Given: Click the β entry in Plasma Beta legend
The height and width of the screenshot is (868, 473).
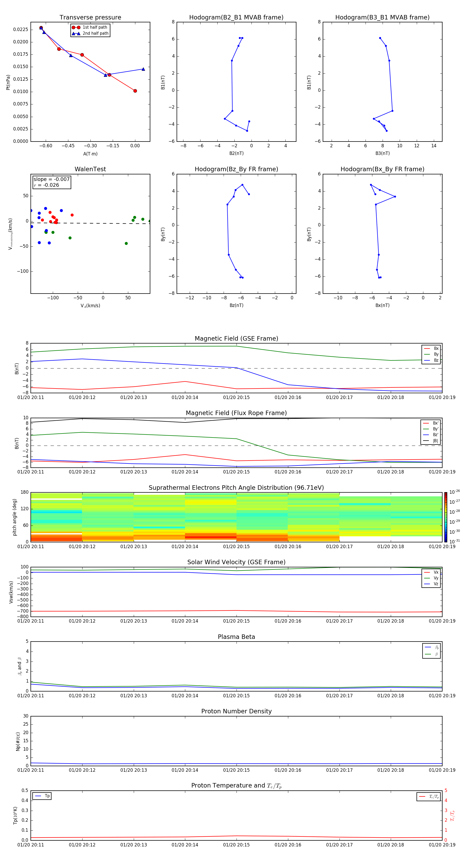Looking at the screenshot, I should click(x=431, y=654).
